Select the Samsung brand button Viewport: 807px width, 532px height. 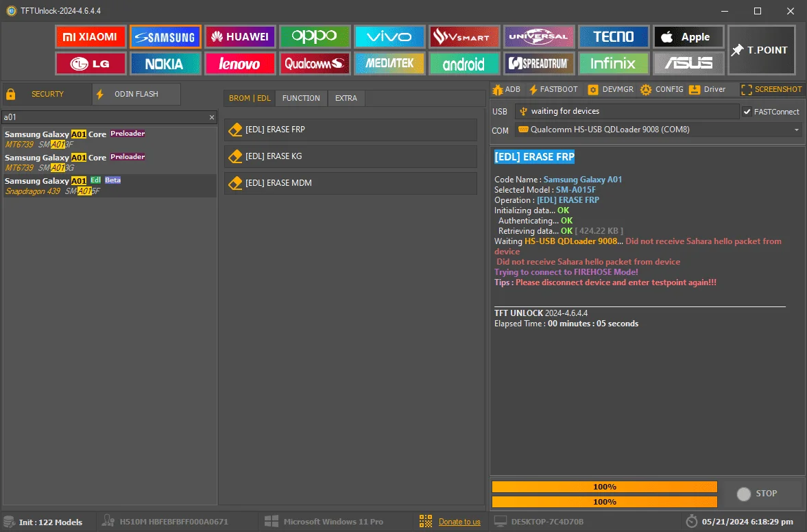coord(165,36)
